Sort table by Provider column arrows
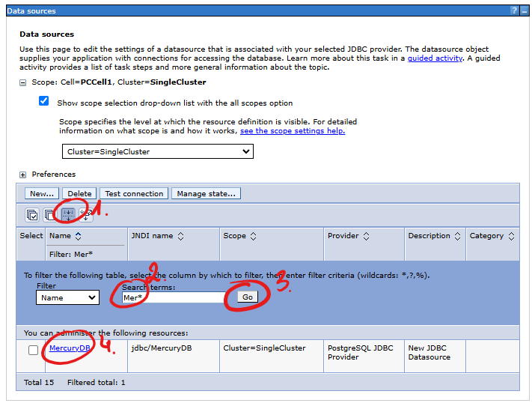This screenshot has width=532, height=406. [x=366, y=236]
